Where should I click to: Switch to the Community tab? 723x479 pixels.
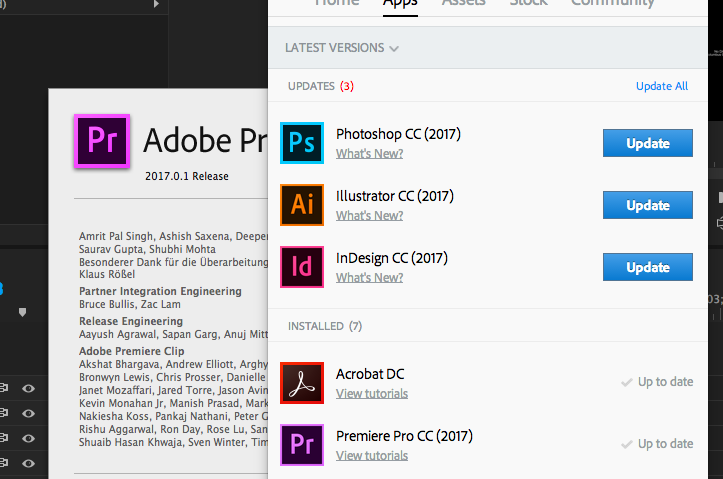[613, 4]
